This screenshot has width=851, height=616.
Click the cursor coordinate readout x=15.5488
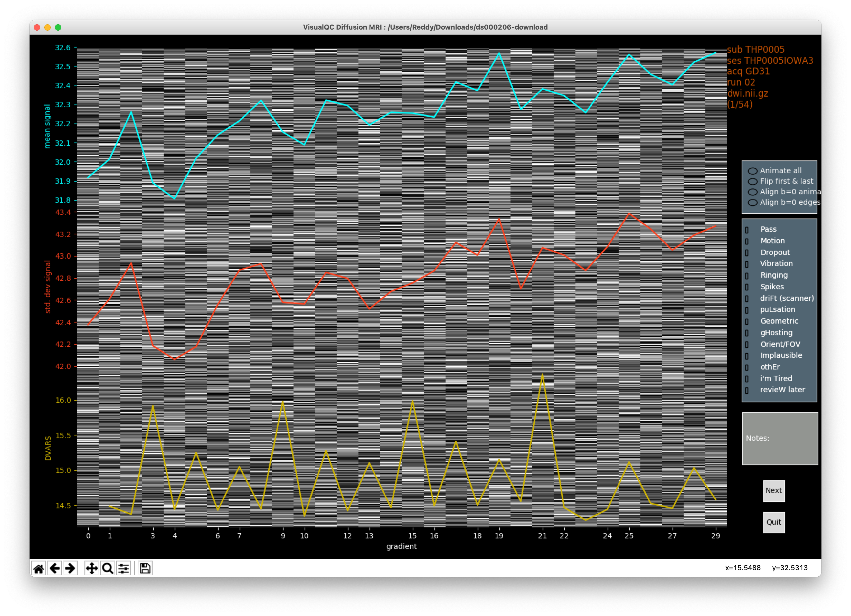pyautogui.click(x=743, y=568)
